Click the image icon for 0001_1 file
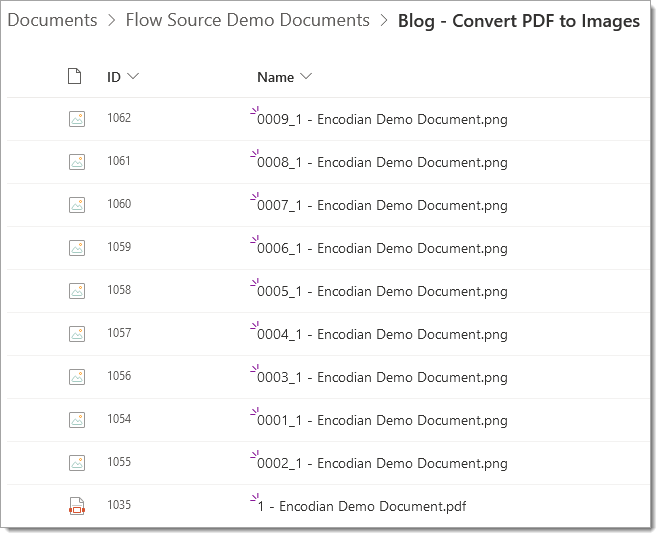The image size is (661, 538). click(x=77, y=420)
